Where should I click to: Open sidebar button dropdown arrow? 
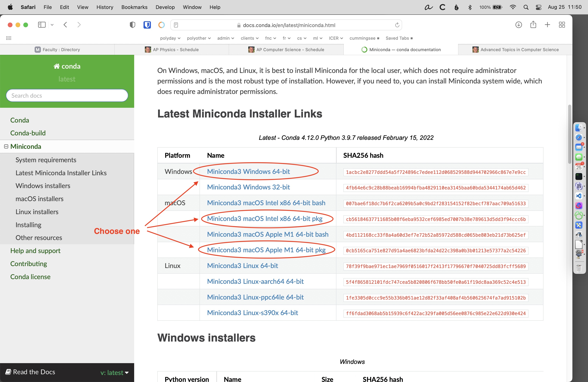click(x=52, y=25)
